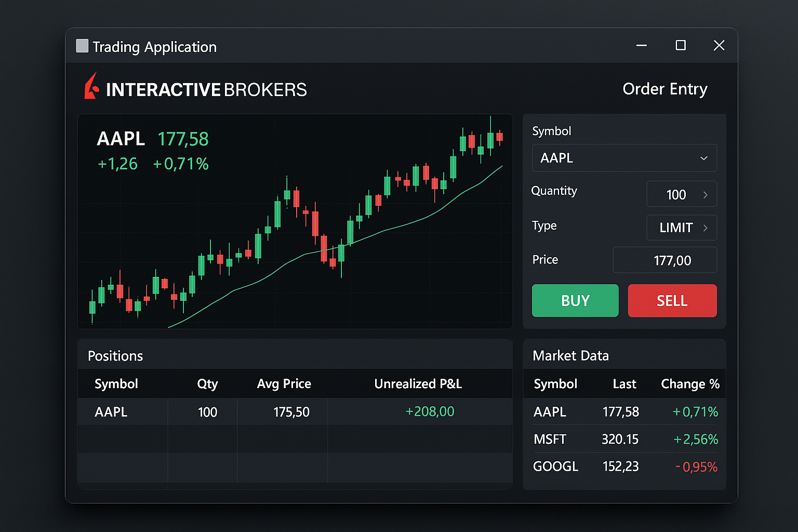Click the Price input field
Image resolution: width=798 pixels, height=532 pixels.
click(x=664, y=260)
